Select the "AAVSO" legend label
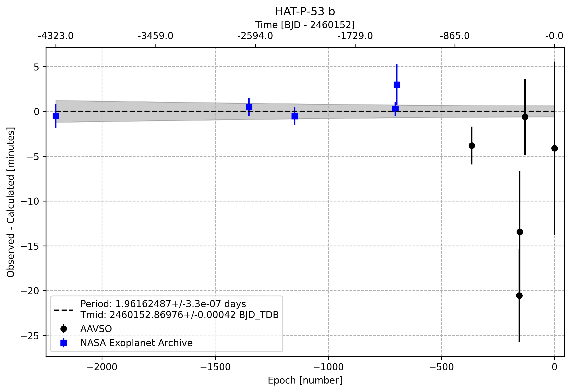Image resolution: width=571 pixels, height=392 pixels. click(96, 329)
